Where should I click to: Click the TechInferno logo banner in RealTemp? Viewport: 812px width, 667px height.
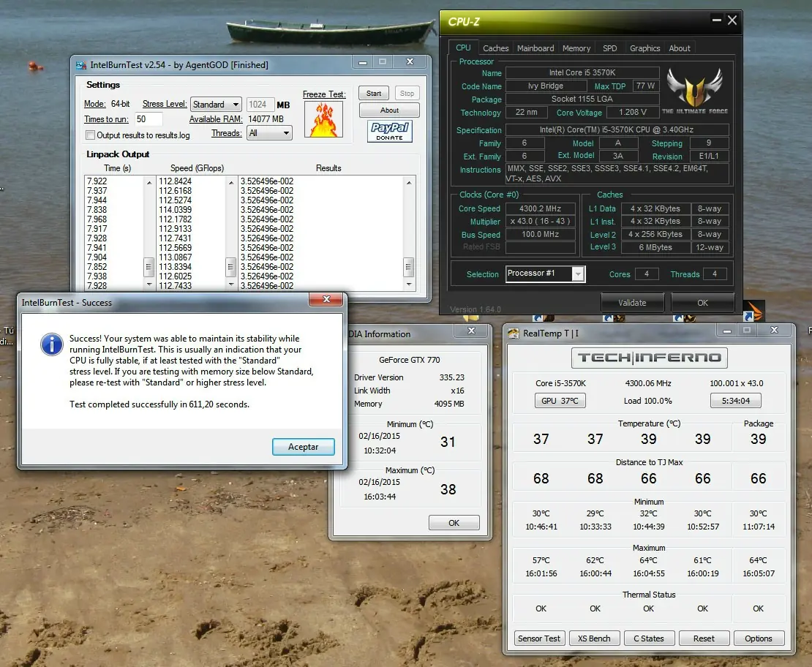point(650,358)
